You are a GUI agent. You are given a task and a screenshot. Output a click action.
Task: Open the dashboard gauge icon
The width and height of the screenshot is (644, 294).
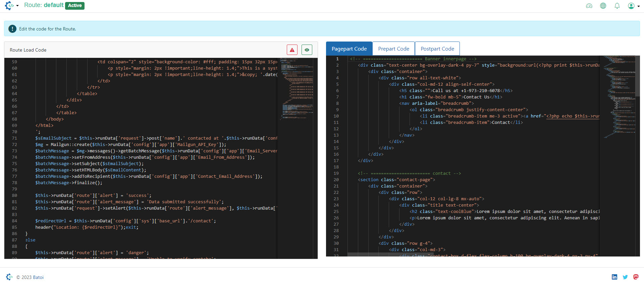(589, 6)
